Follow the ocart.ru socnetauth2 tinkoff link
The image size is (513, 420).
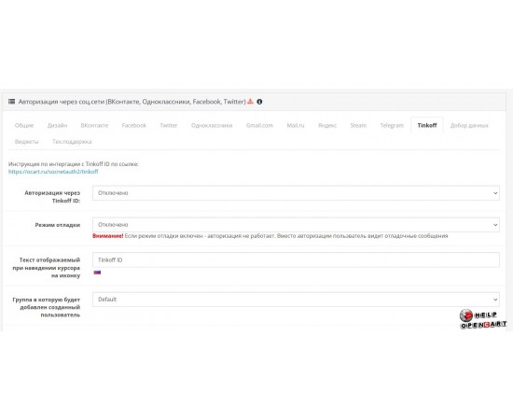[x=53, y=172]
